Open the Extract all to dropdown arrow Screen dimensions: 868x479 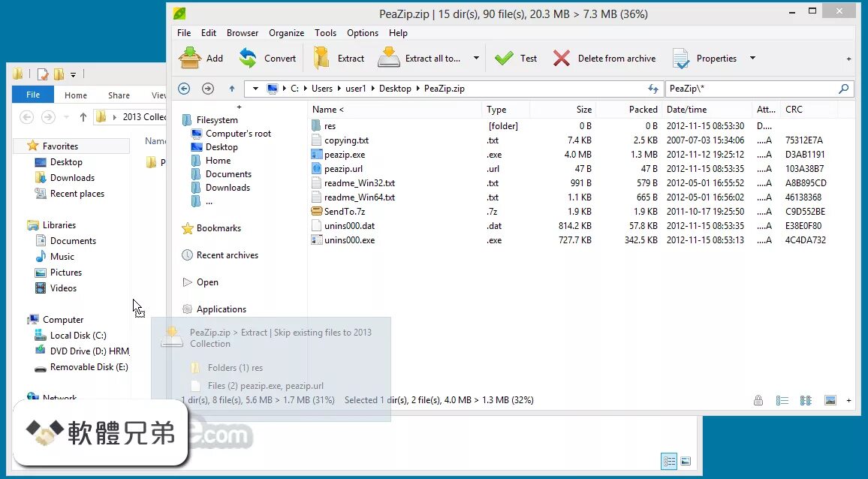(476, 58)
